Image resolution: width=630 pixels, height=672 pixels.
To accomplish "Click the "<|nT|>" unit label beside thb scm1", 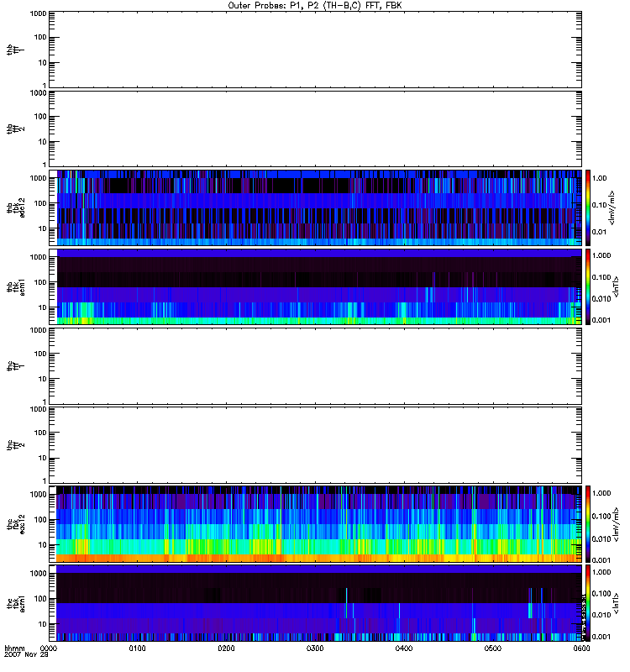I will pyautogui.click(x=617, y=286).
